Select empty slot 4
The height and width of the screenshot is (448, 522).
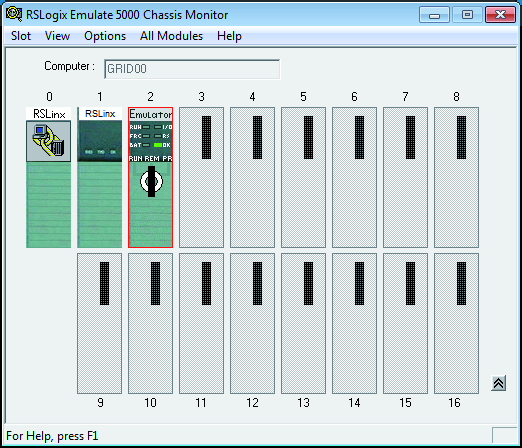[x=252, y=177]
